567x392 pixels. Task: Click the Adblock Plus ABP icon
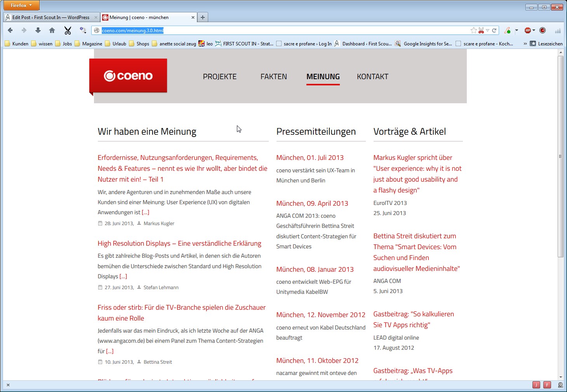[527, 30]
